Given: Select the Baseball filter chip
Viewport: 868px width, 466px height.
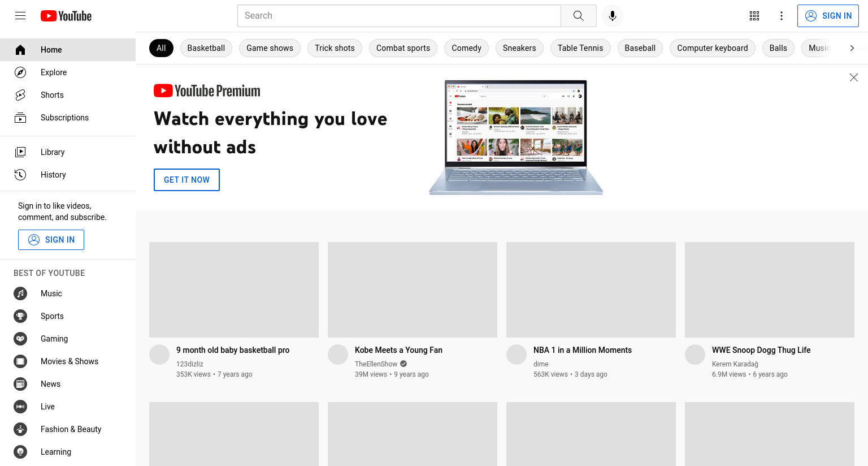Looking at the screenshot, I should pyautogui.click(x=640, y=48).
